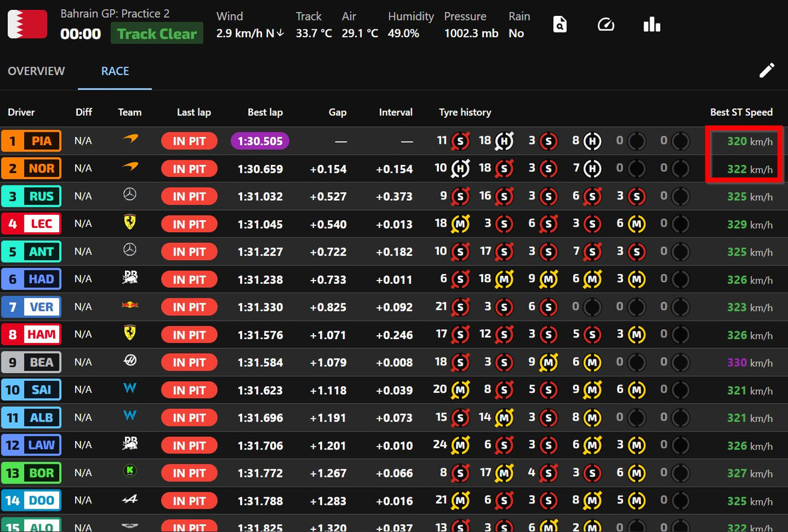Click the Haas logo in BEA row
The height and width of the screenshot is (532, 788).
(130, 360)
